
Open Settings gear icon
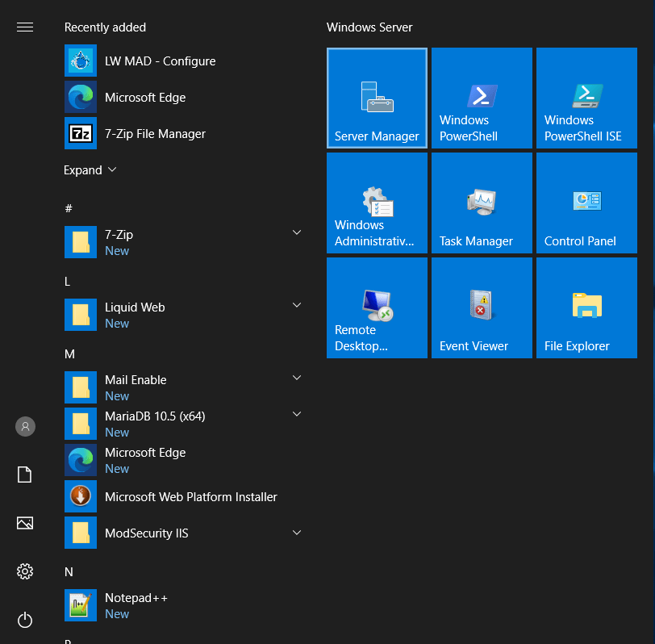(x=25, y=571)
